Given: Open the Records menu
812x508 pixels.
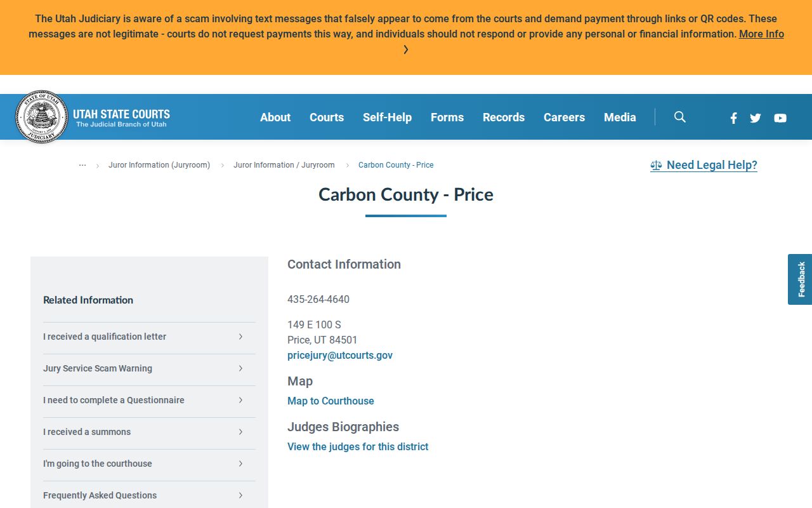Looking at the screenshot, I should (504, 117).
